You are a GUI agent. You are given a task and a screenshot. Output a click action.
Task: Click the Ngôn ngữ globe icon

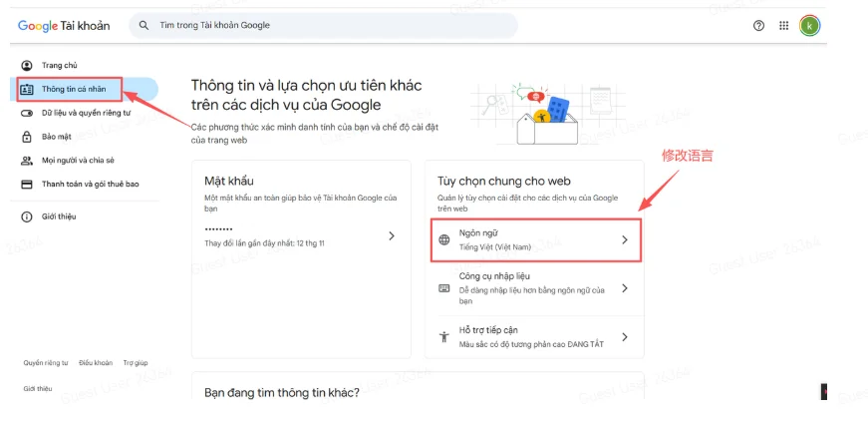coord(444,240)
